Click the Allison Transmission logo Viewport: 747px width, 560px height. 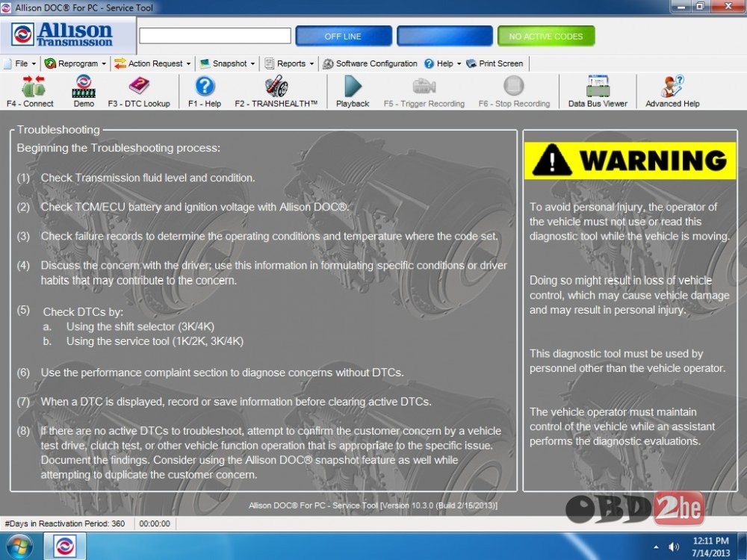coord(62,34)
